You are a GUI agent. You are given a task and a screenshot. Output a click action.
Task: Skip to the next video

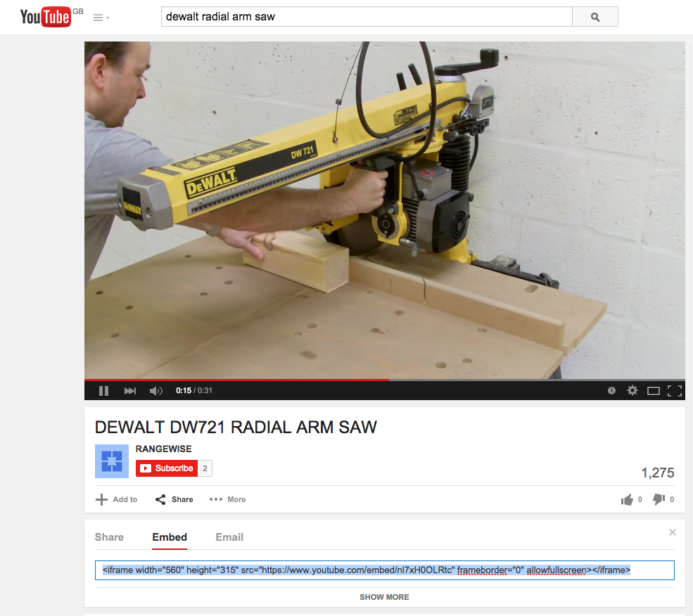[130, 391]
